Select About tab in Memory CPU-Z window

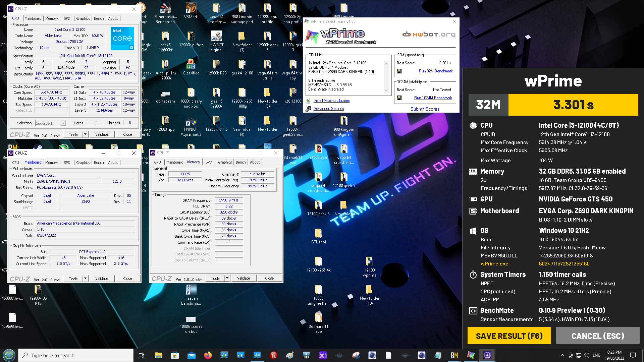click(x=255, y=162)
